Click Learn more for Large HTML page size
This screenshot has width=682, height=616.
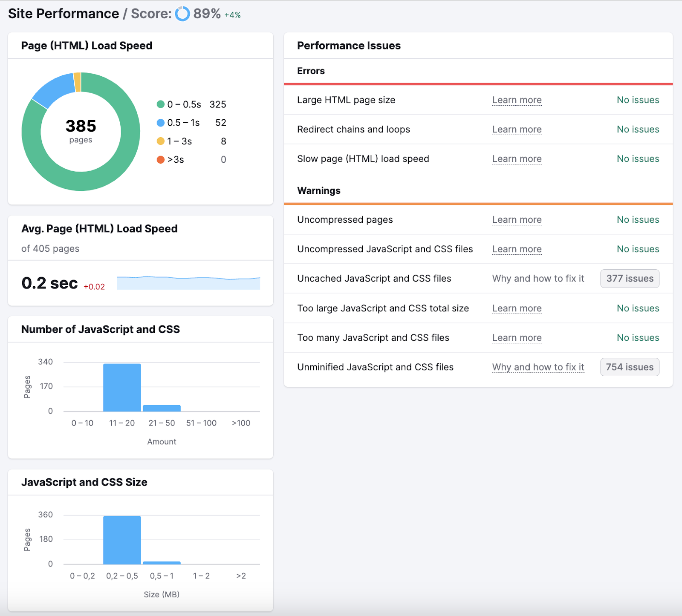click(517, 100)
